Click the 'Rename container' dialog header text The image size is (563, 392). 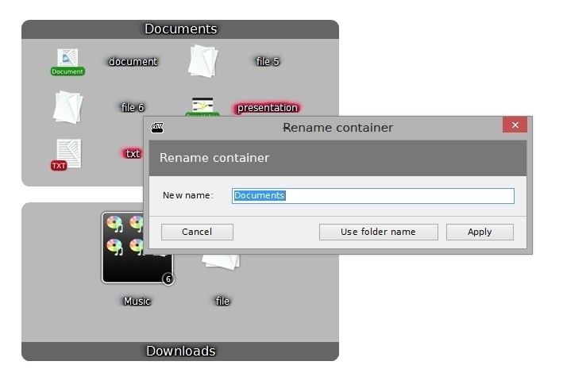click(214, 158)
